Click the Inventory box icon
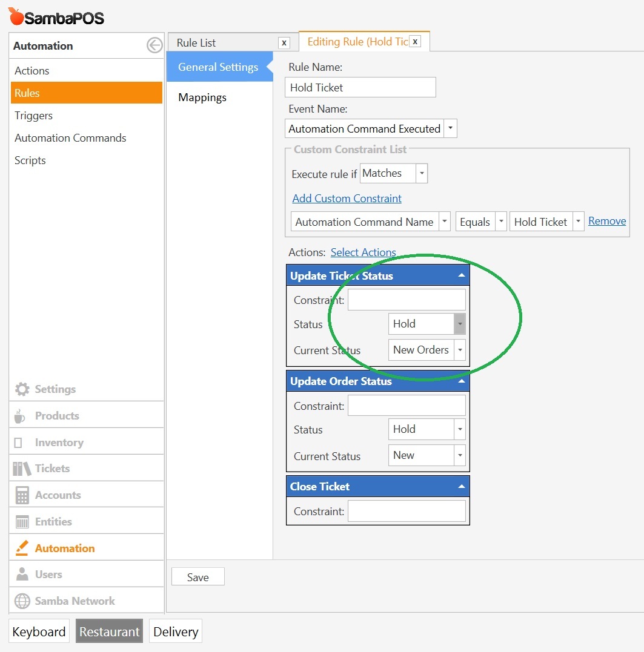 (18, 443)
